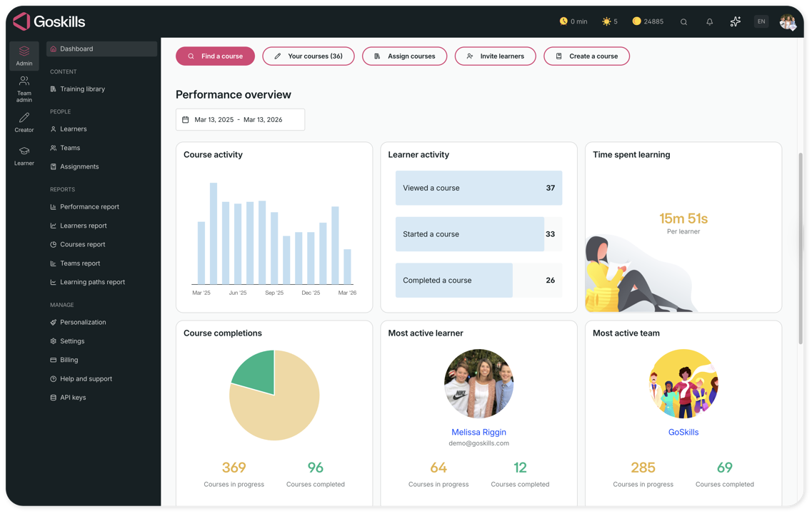The width and height of the screenshot is (812, 514).
Task: Click Invite learners button
Action: coord(495,56)
